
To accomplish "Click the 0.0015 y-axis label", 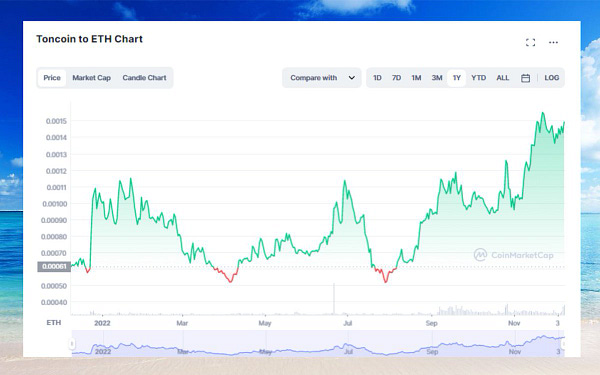I will coord(56,121).
